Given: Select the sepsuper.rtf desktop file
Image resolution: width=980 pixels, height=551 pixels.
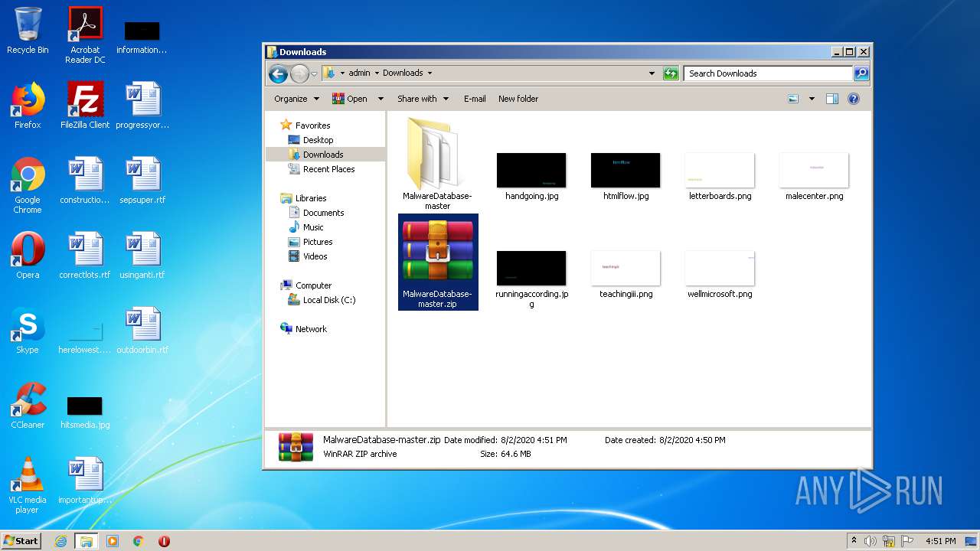Looking at the screenshot, I should click(x=142, y=181).
